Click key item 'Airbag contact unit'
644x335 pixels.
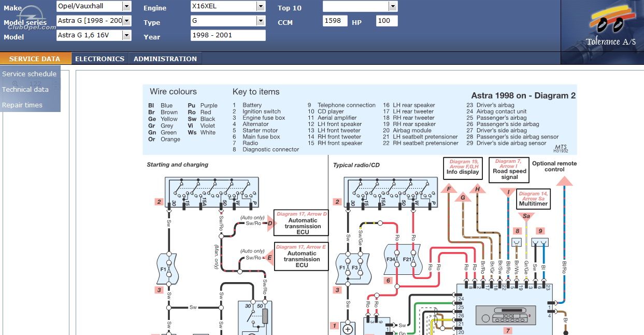point(502,111)
